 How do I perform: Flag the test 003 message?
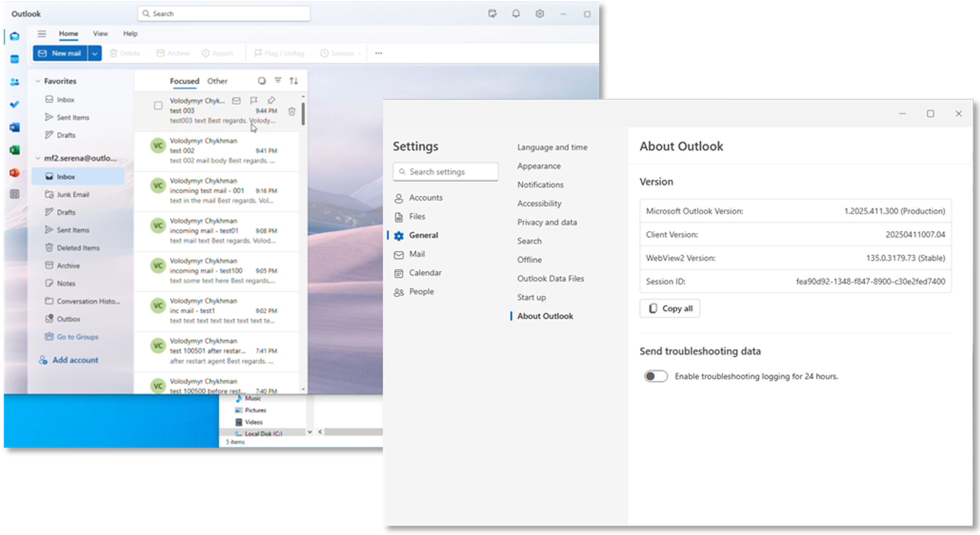click(254, 101)
